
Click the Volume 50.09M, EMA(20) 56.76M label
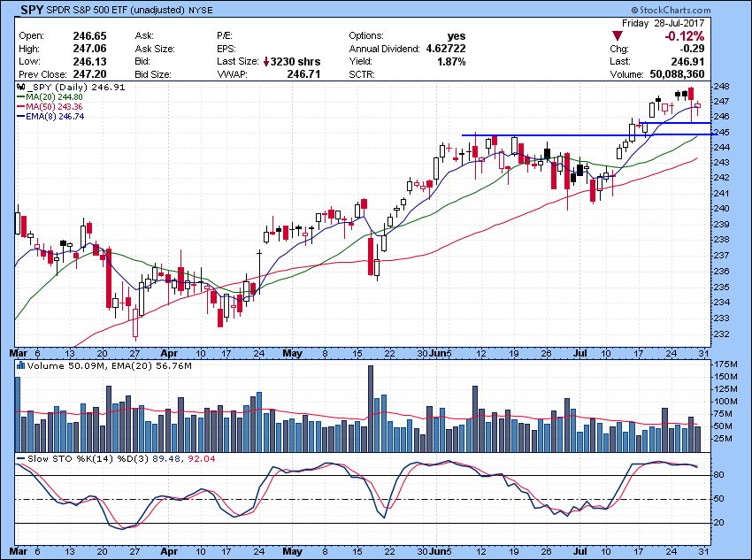pos(110,366)
